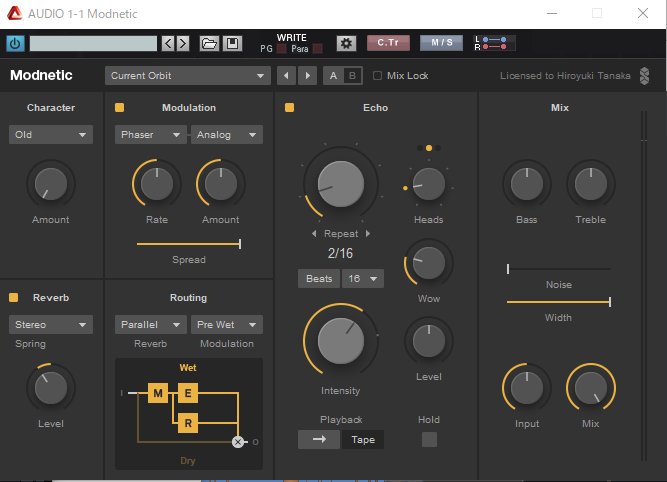667x482 pixels.
Task: Click the Spread slider
Action: tap(189, 244)
